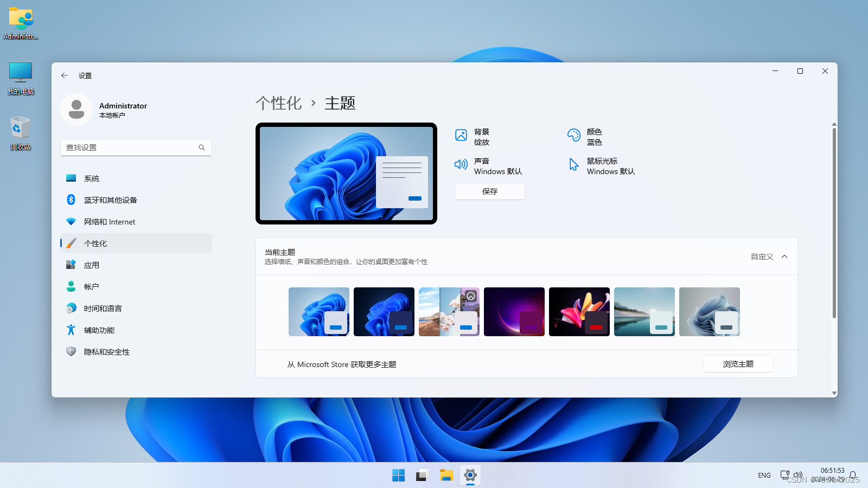Click the 应用 apps icon
868x488 pixels.
tap(71, 265)
